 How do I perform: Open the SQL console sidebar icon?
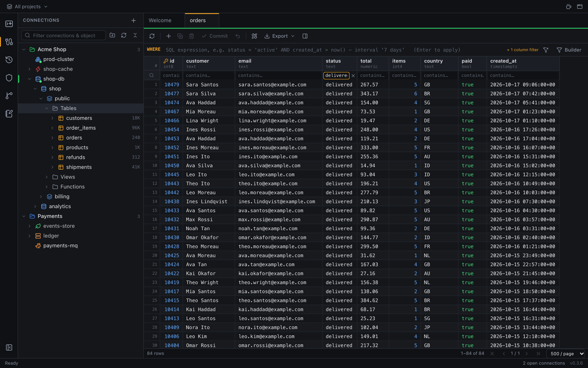[x=9, y=24]
